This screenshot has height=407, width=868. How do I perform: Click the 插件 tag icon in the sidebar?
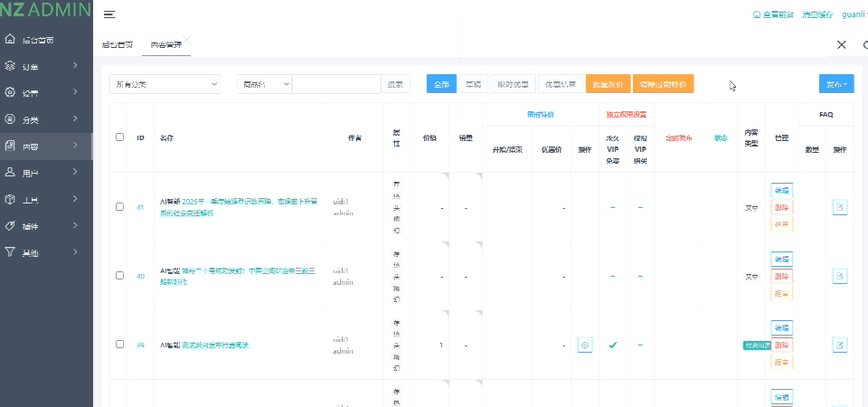[x=9, y=225]
